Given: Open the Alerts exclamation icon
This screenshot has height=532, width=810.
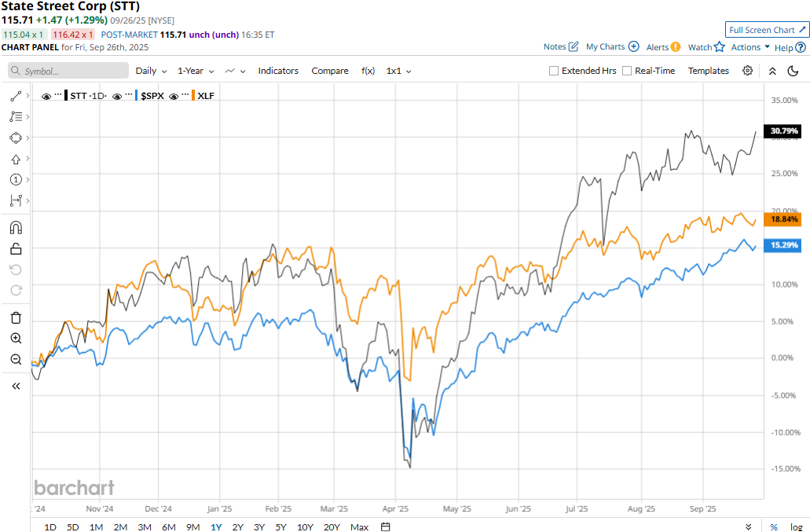Looking at the screenshot, I should click(676, 47).
